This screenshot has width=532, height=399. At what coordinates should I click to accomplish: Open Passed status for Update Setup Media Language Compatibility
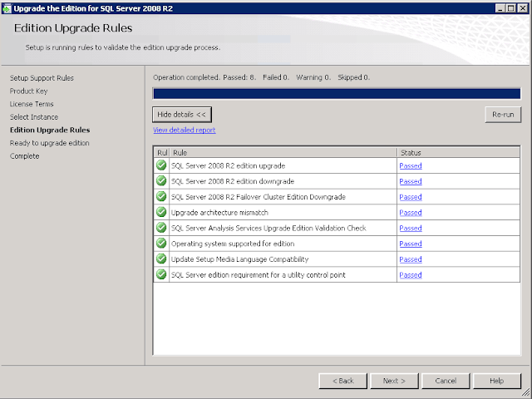411,259
